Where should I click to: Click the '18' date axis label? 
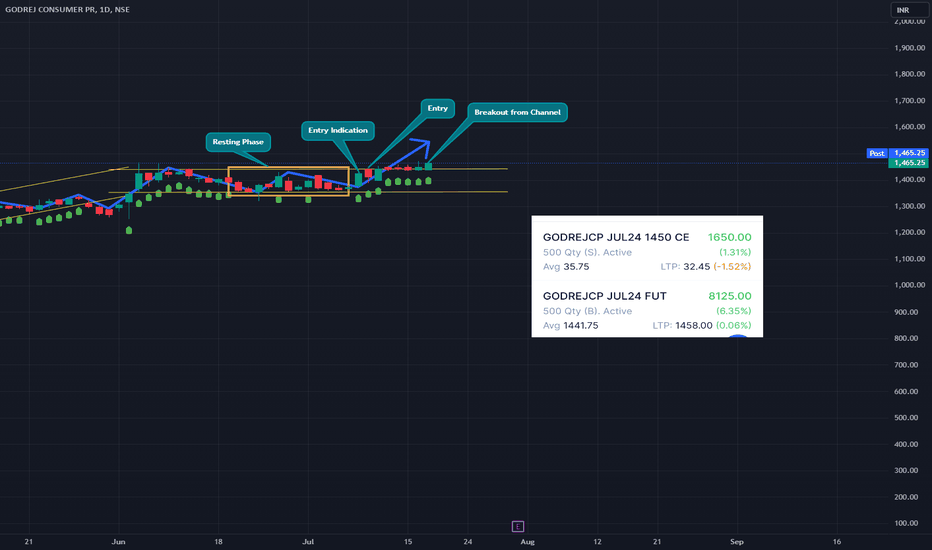click(x=218, y=542)
